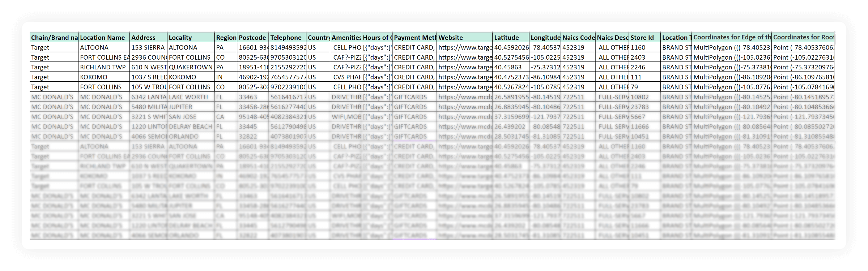Select the Amenities column header
Viewport: 868px width, 271px height.
pyautogui.click(x=346, y=38)
